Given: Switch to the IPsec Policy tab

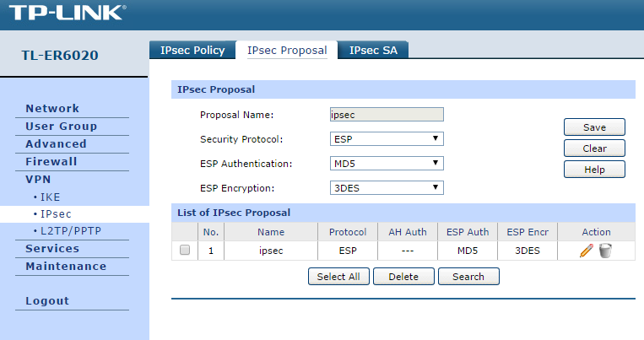Looking at the screenshot, I should 192,50.
